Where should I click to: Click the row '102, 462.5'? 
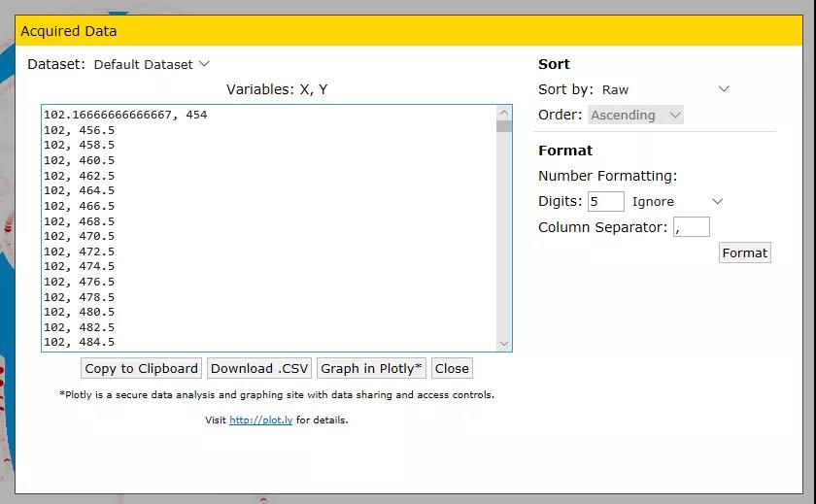[x=79, y=176]
